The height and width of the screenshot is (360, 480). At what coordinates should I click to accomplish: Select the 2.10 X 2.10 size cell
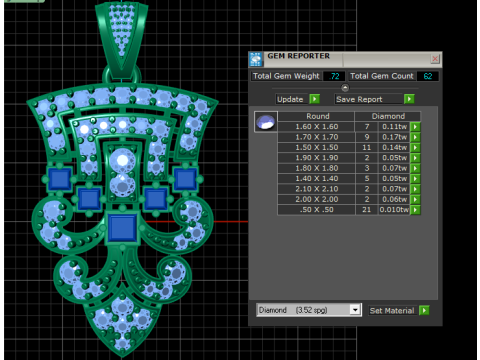tap(317, 189)
